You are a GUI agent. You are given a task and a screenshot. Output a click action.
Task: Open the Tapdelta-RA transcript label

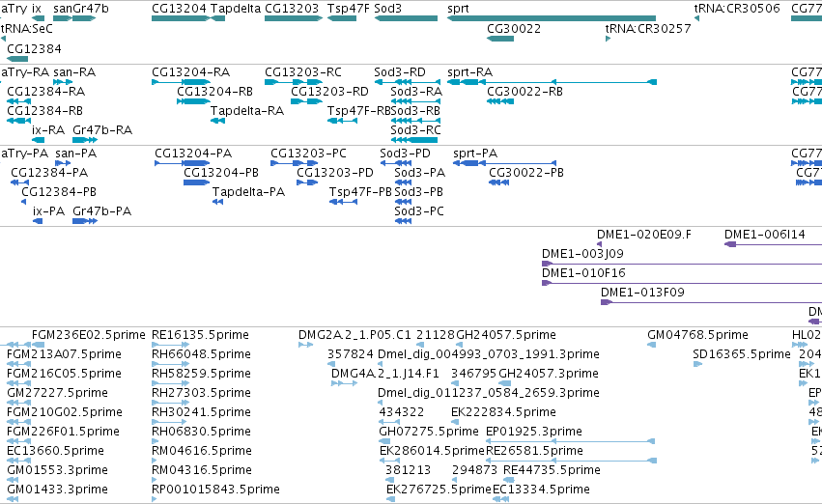pyautogui.click(x=247, y=111)
